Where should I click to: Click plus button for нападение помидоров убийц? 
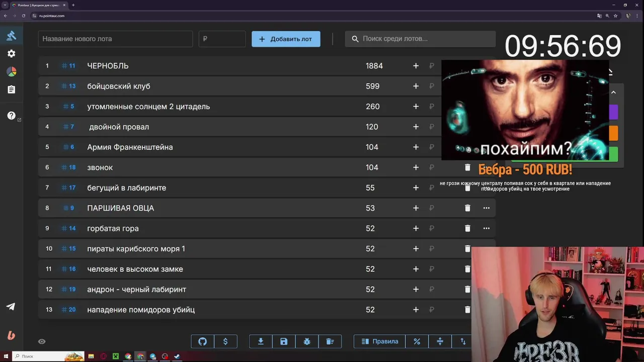(x=416, y=310)
